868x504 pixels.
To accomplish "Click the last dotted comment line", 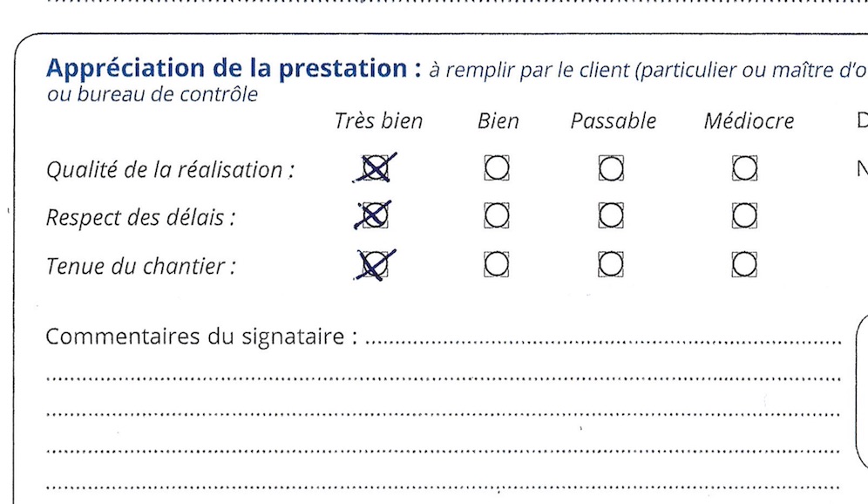I will point(444,487).
